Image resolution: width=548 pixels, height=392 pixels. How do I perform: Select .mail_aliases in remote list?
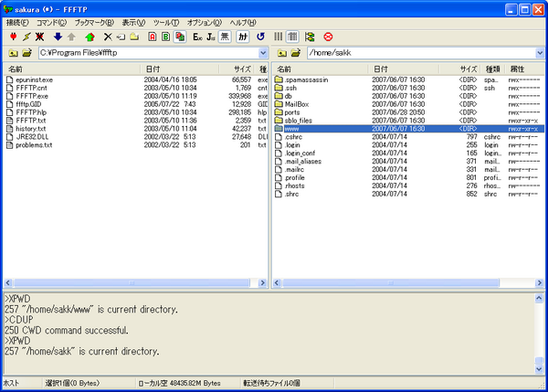coord(302,162)
